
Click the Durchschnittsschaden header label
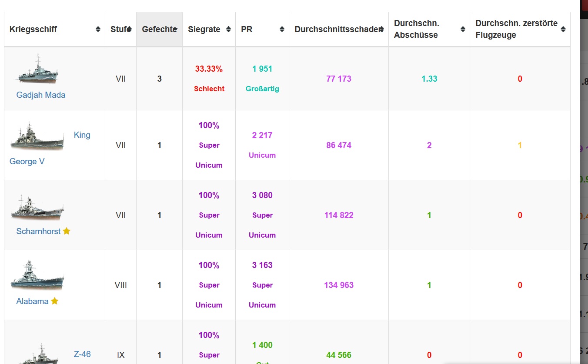[338, 29]
